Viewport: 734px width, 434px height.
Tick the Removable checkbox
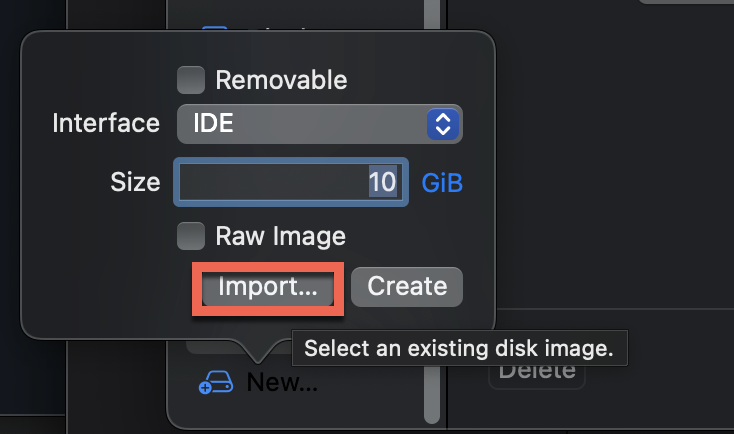pyautogui.click(x=190, y=80)
